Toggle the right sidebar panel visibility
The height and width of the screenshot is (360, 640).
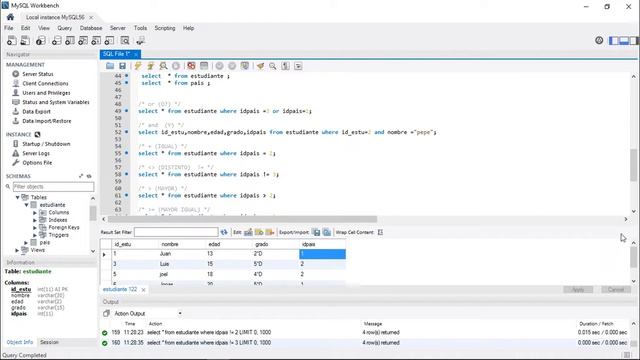(x=633, y=40)
